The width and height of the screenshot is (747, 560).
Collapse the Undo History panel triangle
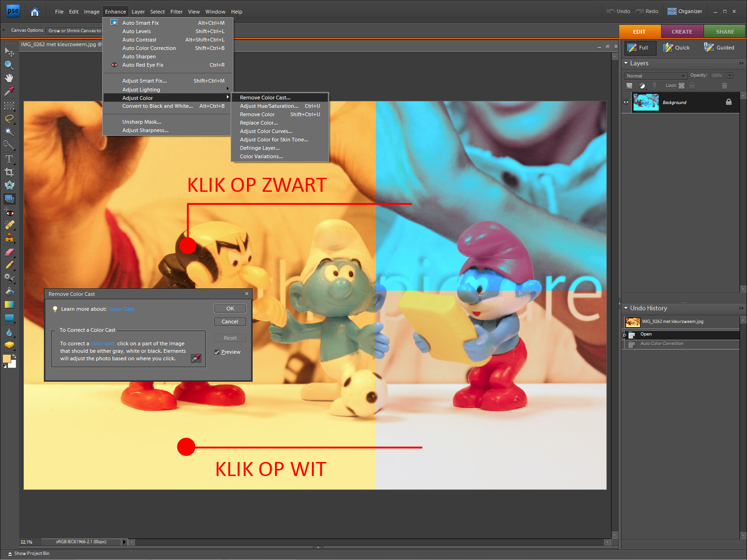pos(626,308)
